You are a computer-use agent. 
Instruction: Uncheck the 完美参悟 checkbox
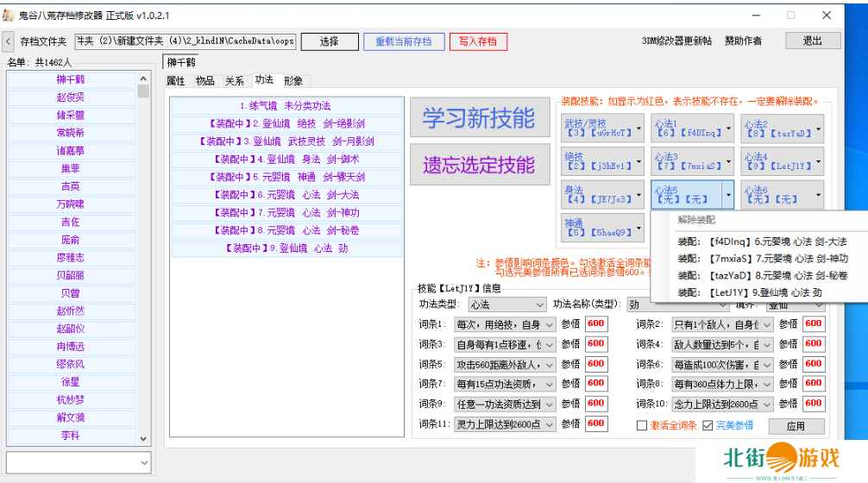click(x=708, y=425)
